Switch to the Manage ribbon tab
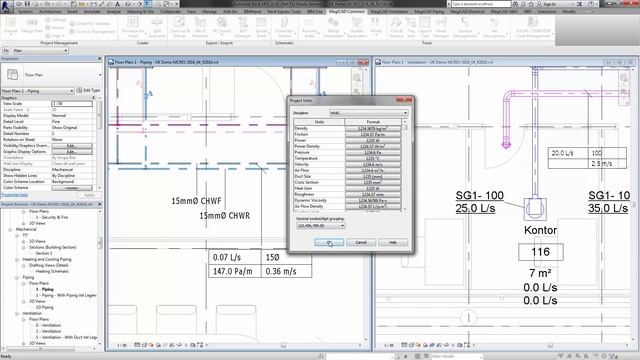This screenshot has width=640, height=360. 209,11
